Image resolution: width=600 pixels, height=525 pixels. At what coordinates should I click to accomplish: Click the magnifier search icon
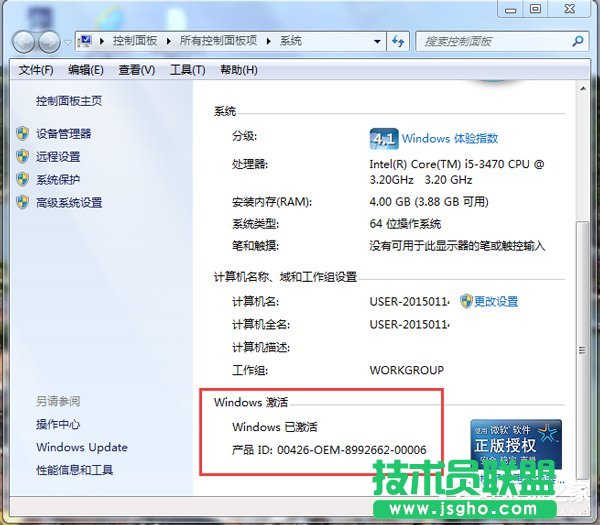(x=578, y=41)
